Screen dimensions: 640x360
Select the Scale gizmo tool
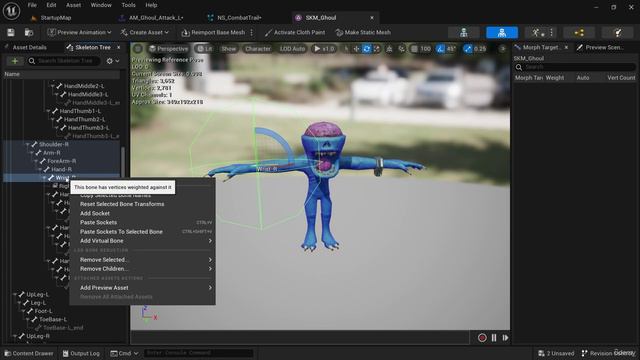376,49
